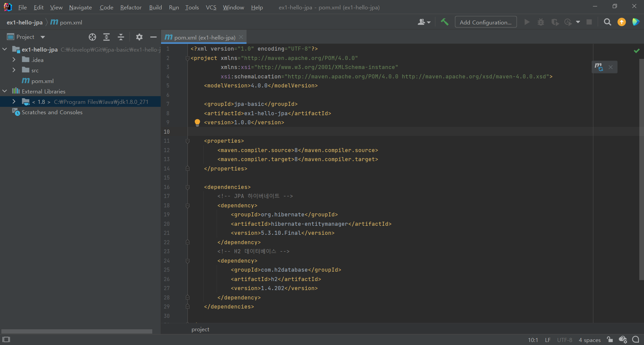Click ex1-hello-jpa breadcrumb in navigation bar

click(x=24, y=22)
